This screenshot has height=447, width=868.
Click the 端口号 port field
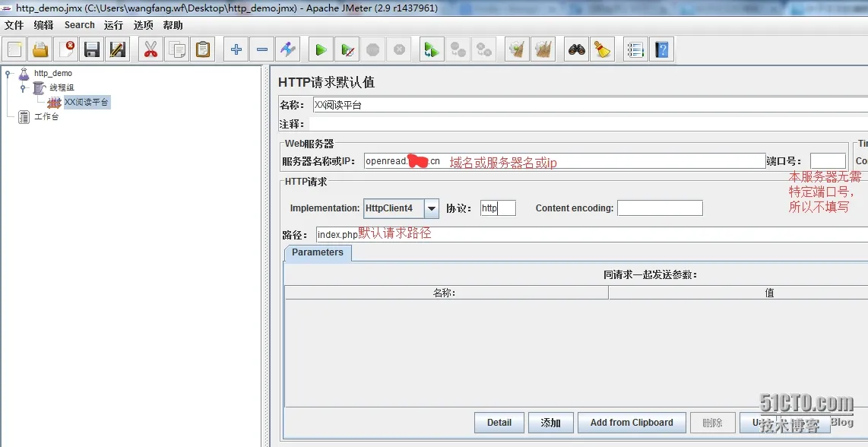tap(828, 161)
